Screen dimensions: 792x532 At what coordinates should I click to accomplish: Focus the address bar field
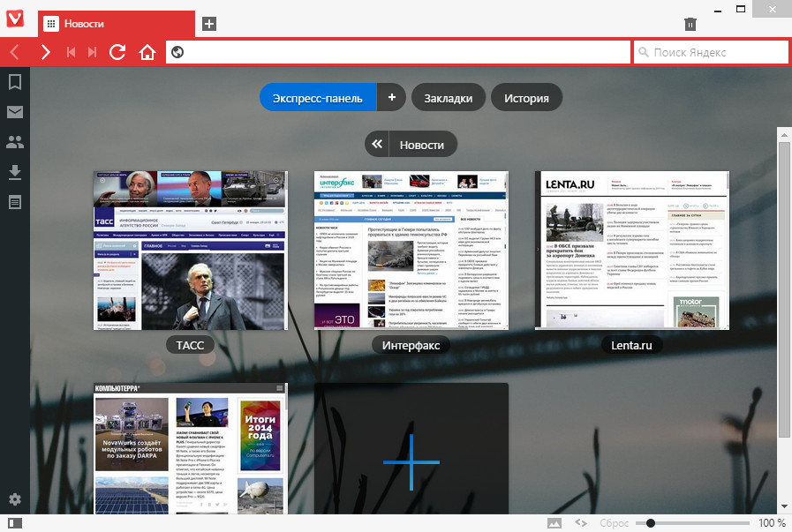(398, 52)
